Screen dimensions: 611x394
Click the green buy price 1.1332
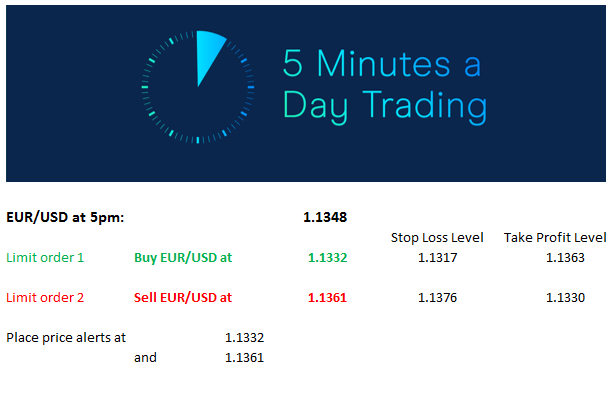point(327,258)
